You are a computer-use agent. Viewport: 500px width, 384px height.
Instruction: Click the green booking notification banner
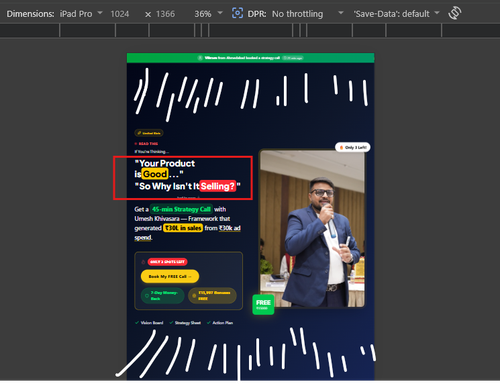click(250, 58)
